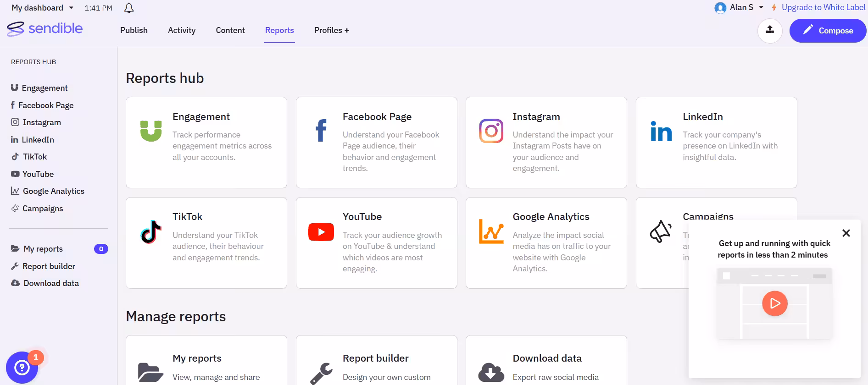
Task: Click the Manage reports heading
Action: click(176, 316)
